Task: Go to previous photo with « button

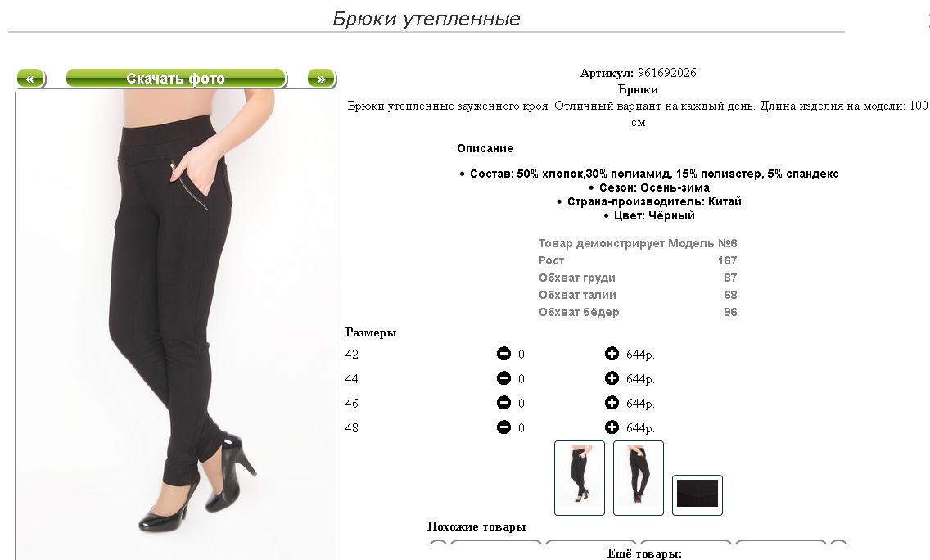Action: click(x=30, y=79)
